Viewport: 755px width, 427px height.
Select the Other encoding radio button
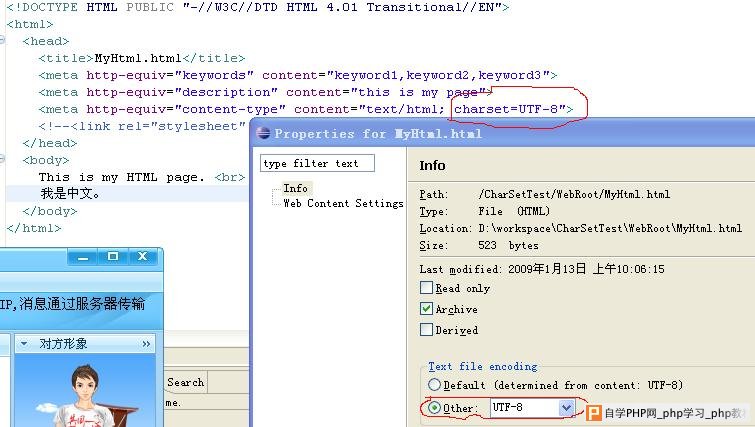tap(434, 408)
